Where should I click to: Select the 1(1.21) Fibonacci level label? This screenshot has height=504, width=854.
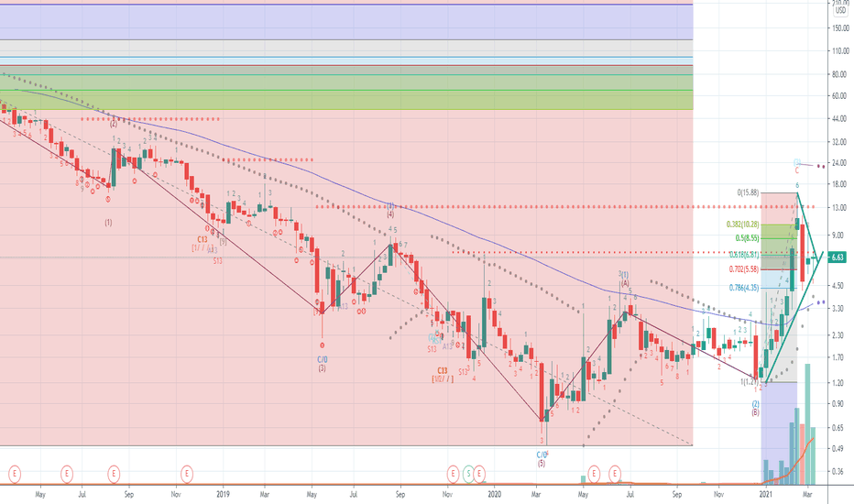pos(750,382)
